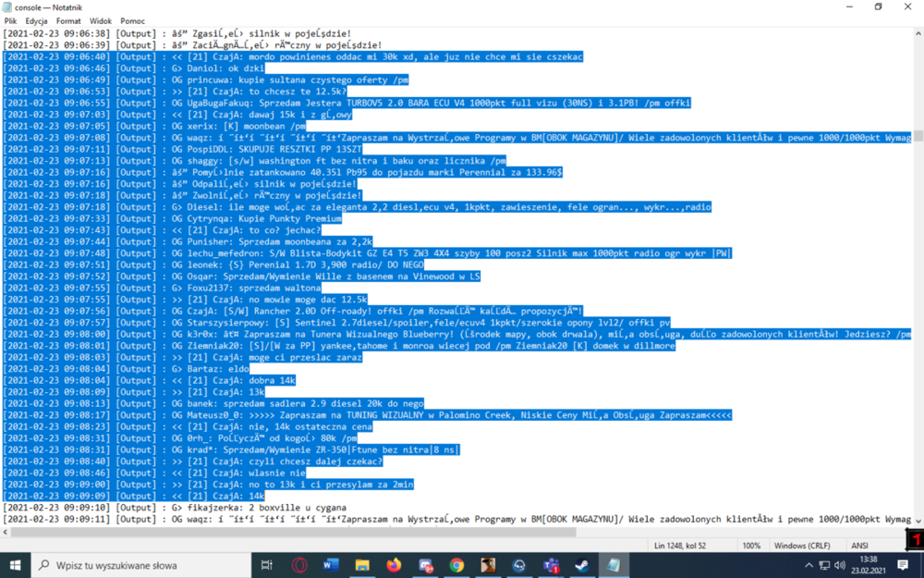Open Discord with the 9+ badge
The width and height of the screenshot is (924, 578).
tap(425, 565)
